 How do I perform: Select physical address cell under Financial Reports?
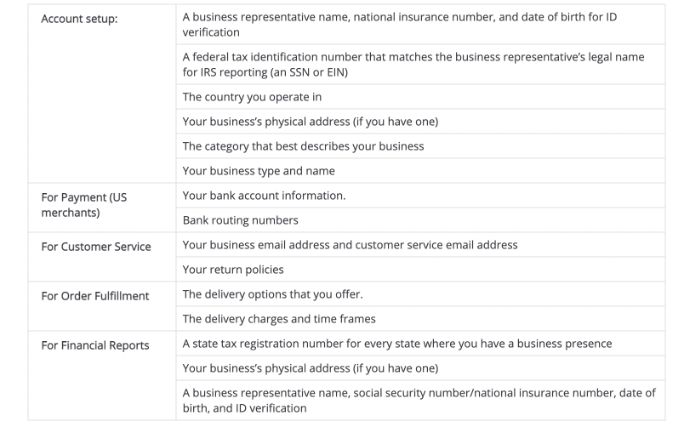pyautogui.click(x=310, y=368)
